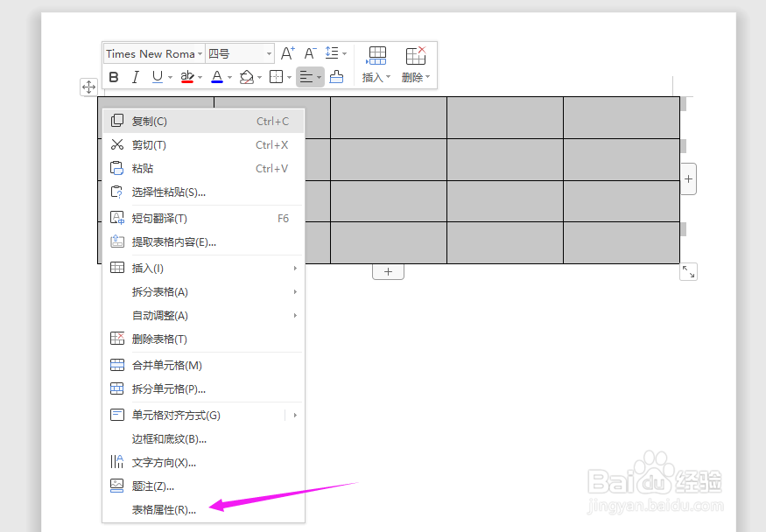The image size is (766, 532).
Task: Choose 题注(Z)... menu entry
Action: pyautogui.click(x=204, y=486)
